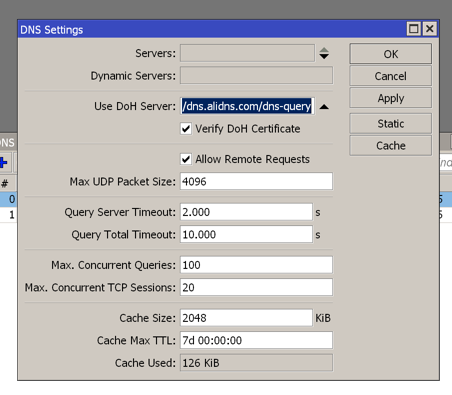Click the Query Server Timeout field
The height and width of the screenshot is (395, 452).
tap(246, 212)
